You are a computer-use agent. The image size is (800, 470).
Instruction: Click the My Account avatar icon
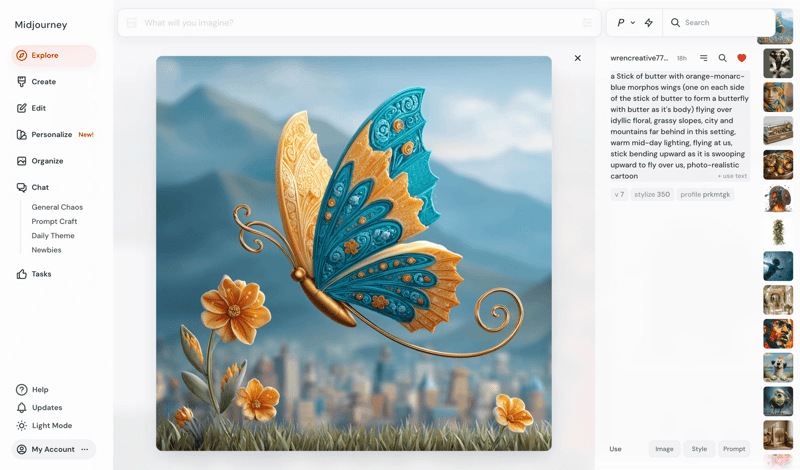pos(21,450)
